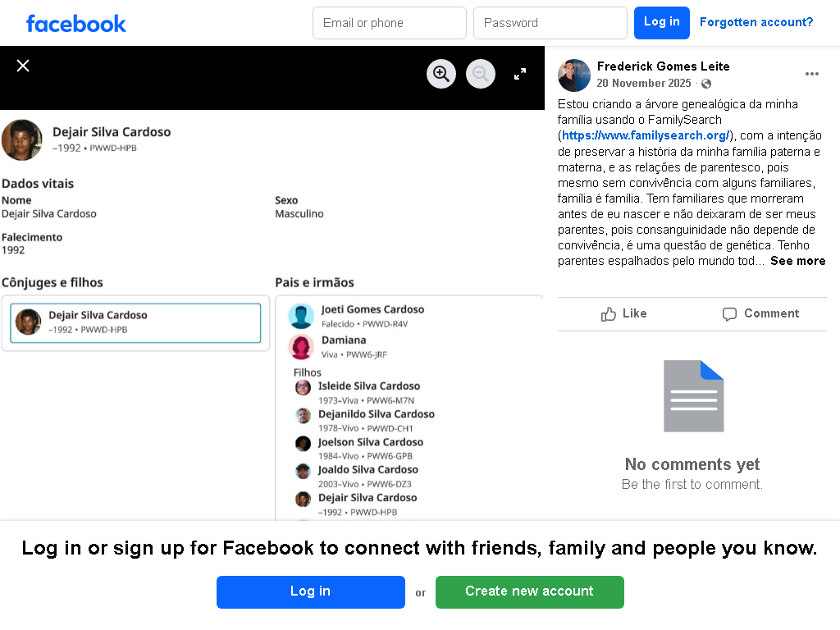
Task: Click the Facebook logo
Action: point(76,24)
